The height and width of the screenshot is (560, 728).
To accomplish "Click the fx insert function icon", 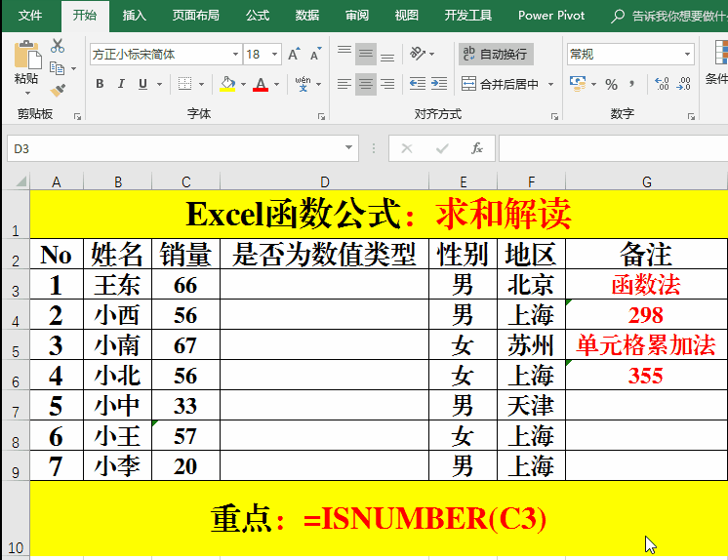I will (x=477, y=148).
